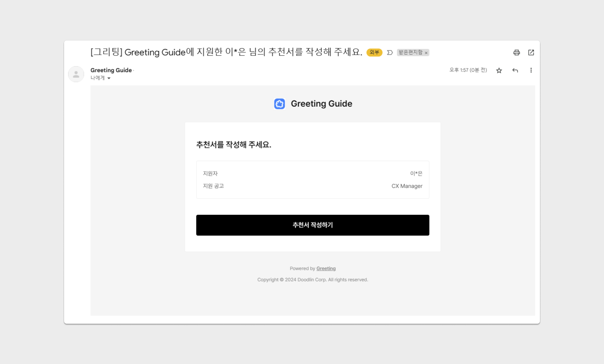
Task: Click the Greeting Guide blue logo icon
Action: (280, 104)
